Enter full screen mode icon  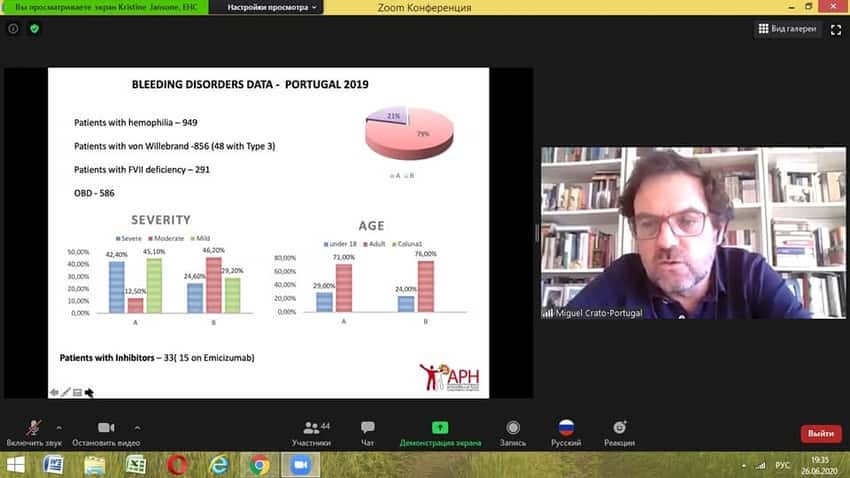836,30
